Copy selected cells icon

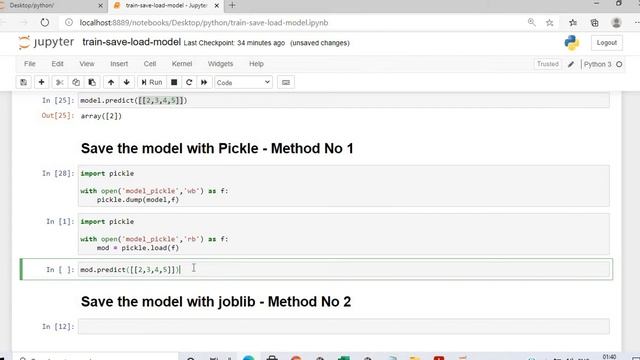pos(76,82)
